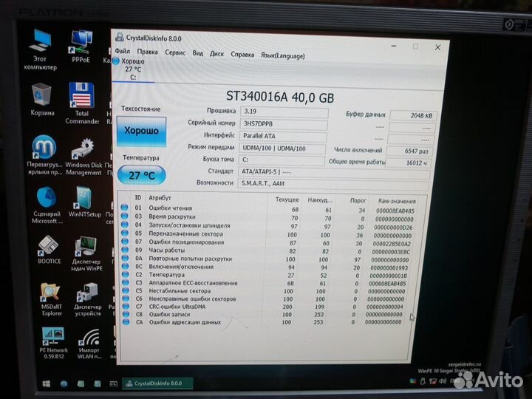Screen dimensions: 532x399
Task: Select the Нестабильные сектора row
Action: pos(265,291)
